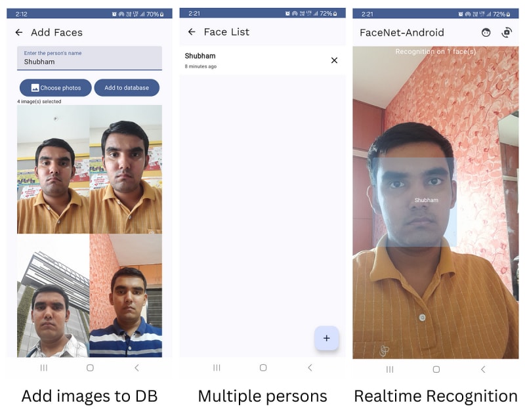525x420 pixels.
Task: Select the Shubham entry in Face List
Action: [x=249, y=60]
